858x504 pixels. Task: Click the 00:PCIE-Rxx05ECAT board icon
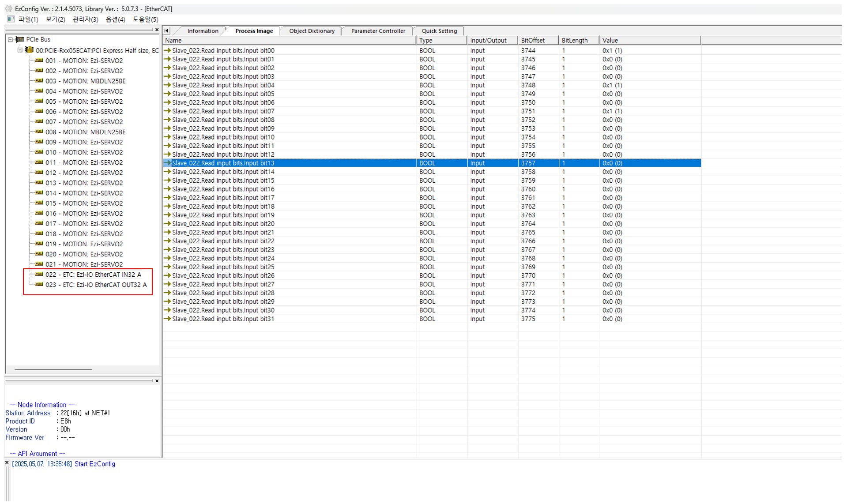[30, 50]
